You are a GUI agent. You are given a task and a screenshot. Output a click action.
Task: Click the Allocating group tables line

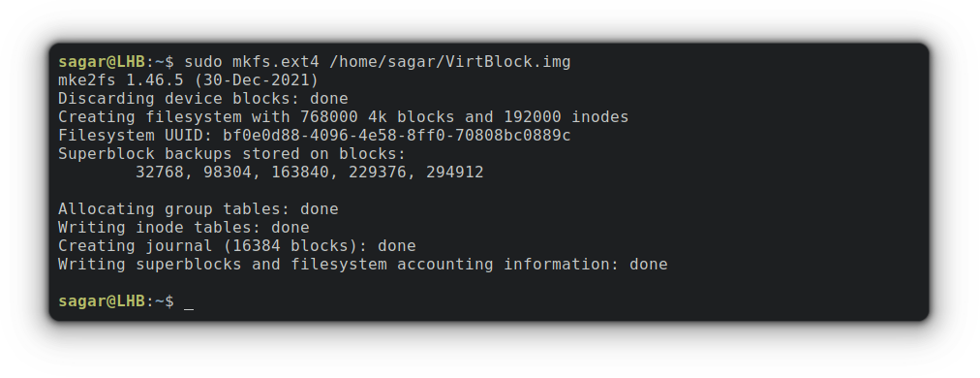pos(199,209)
